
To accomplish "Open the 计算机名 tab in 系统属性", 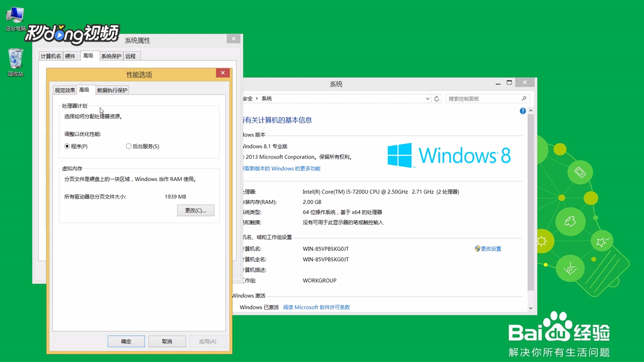I will pos(51,56).
